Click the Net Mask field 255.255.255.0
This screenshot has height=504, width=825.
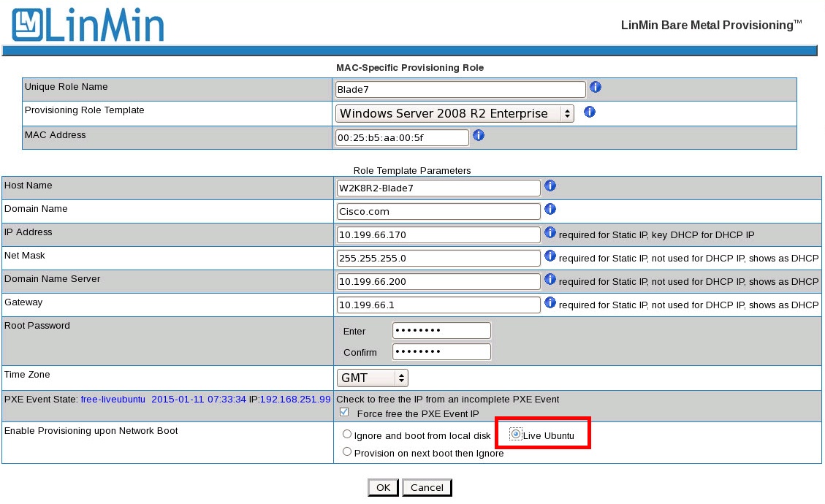[x=438, y=258]
